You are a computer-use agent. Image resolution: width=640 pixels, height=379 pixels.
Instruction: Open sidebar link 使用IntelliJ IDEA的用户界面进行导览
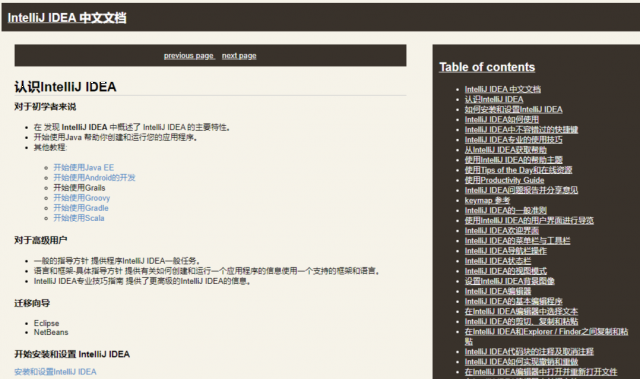[x=529, y=220]
